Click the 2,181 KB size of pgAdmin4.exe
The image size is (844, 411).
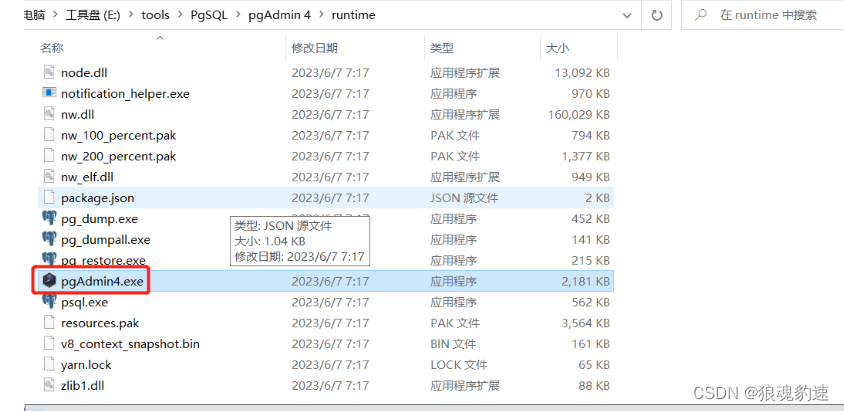(x=585, y=281)
